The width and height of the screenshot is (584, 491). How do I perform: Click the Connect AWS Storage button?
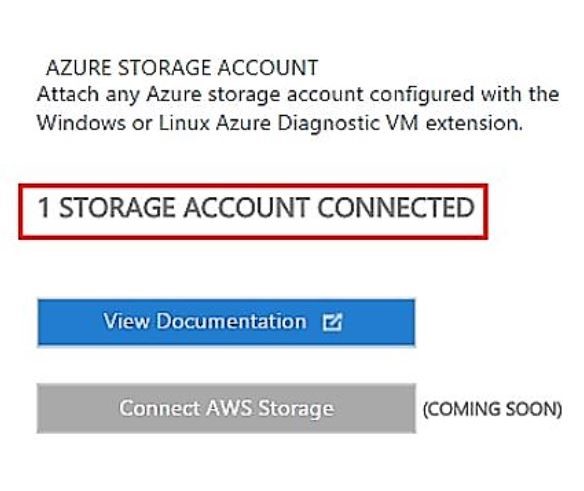(226, 408)
